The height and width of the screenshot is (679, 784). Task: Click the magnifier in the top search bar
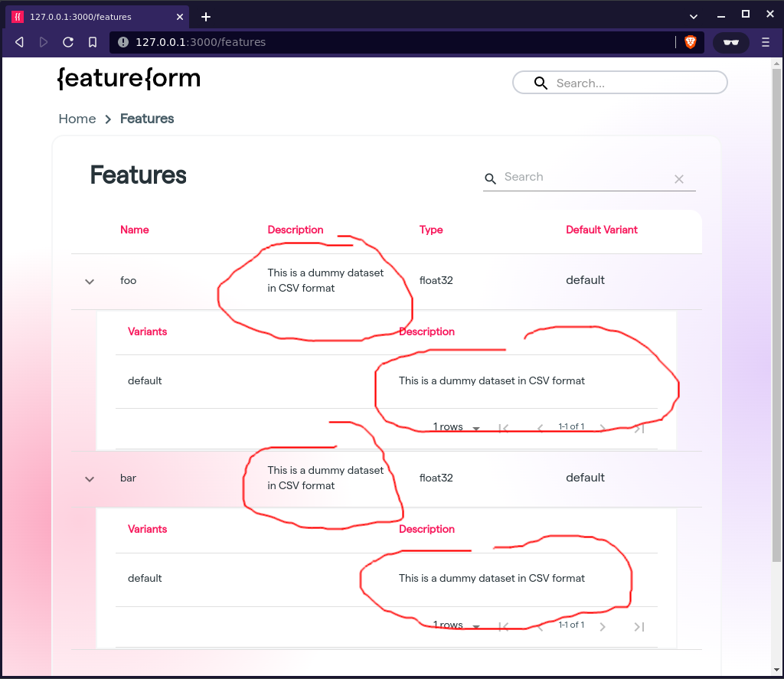click(x=541, y=83)
